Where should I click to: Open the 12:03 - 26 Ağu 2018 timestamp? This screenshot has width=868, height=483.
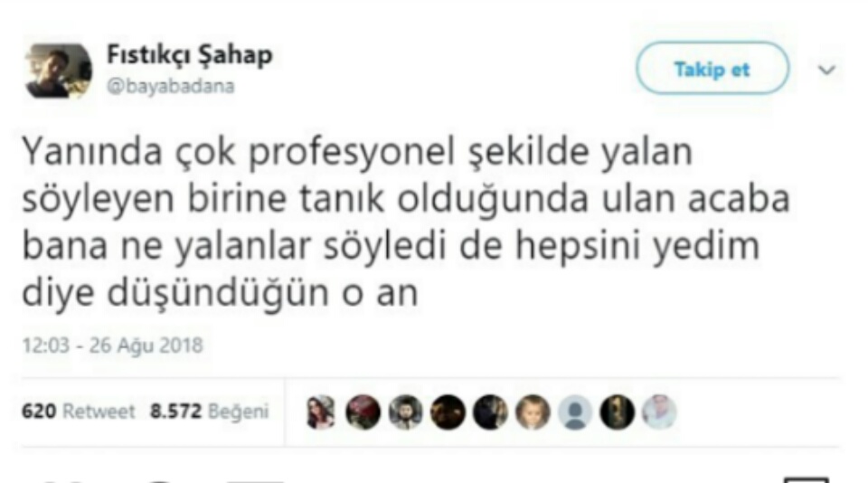pyautogui.click(x=113, y=346)
